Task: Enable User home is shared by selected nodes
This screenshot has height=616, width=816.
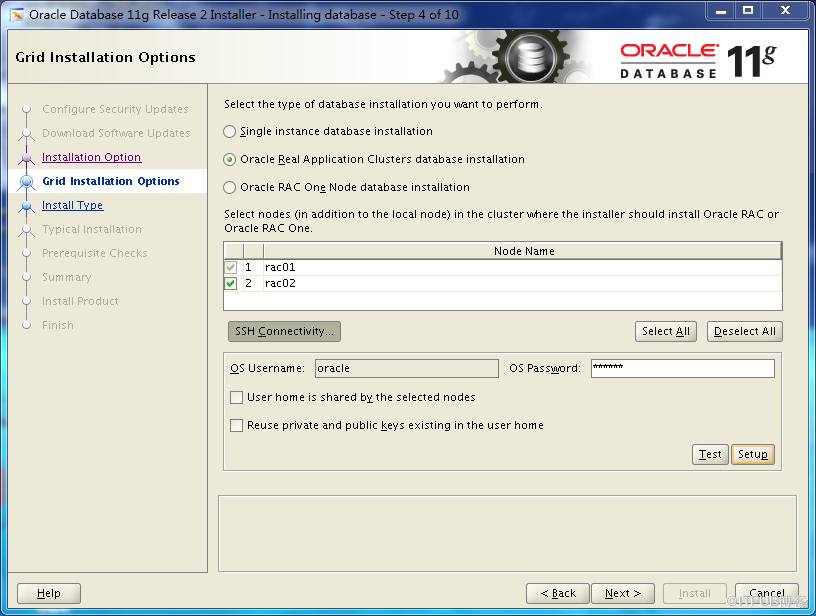Action: 236,397
